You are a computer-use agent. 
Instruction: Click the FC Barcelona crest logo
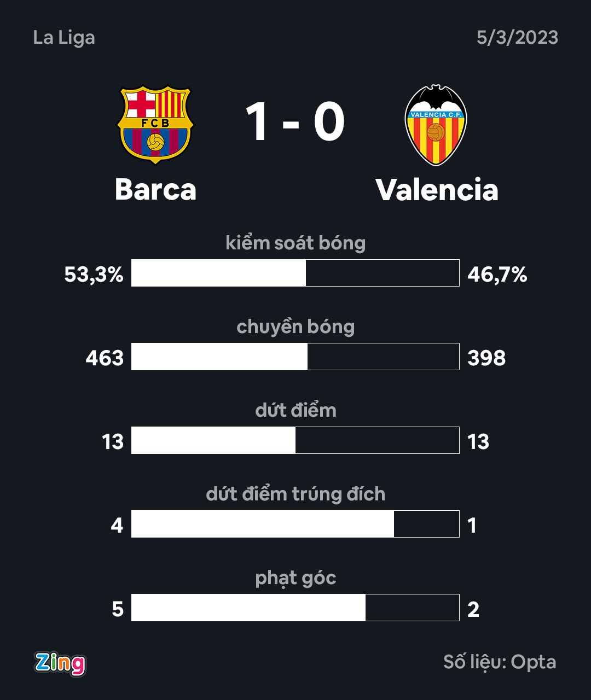pyautogui.click(x=155, y=125)
